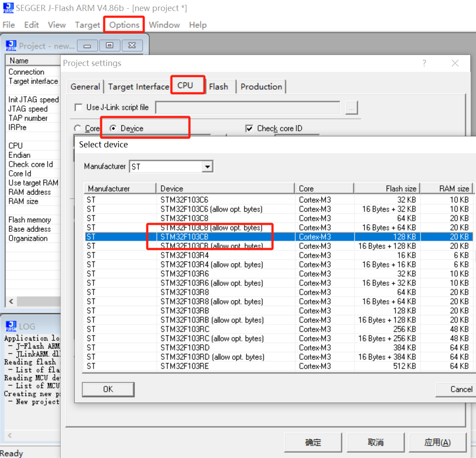Select STM32F103C6 device row
Screen dimensions: 476x458
pos(278,200)
